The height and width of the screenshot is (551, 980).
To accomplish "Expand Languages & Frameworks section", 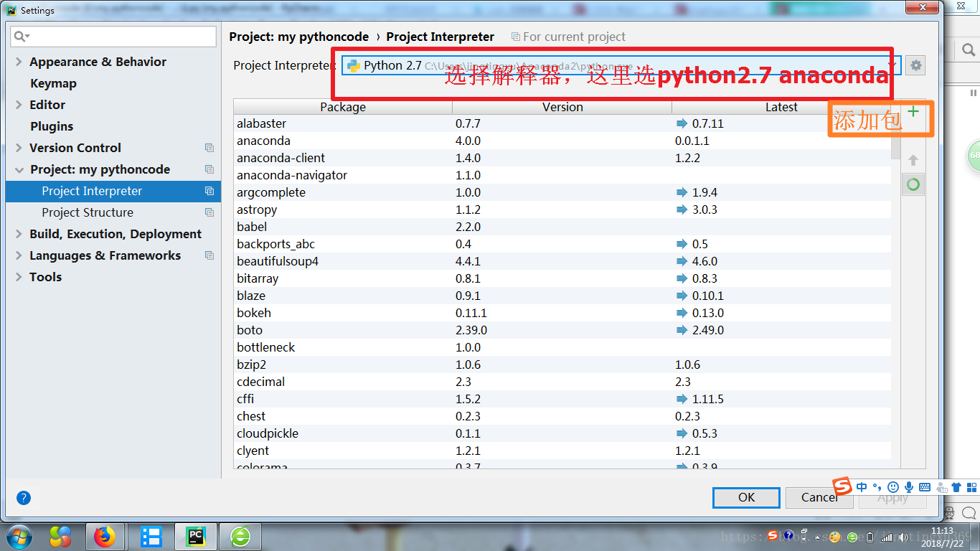I will point(19,255).
